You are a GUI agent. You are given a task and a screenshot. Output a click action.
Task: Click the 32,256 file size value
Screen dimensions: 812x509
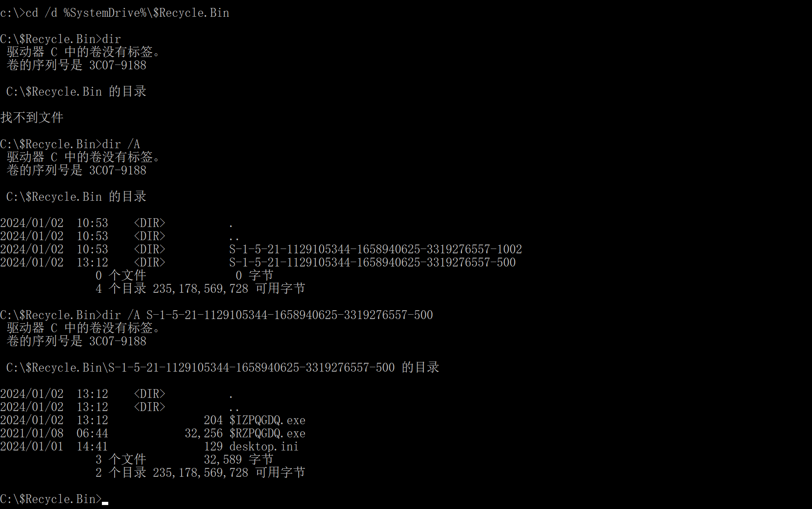(x=203, y=433)
